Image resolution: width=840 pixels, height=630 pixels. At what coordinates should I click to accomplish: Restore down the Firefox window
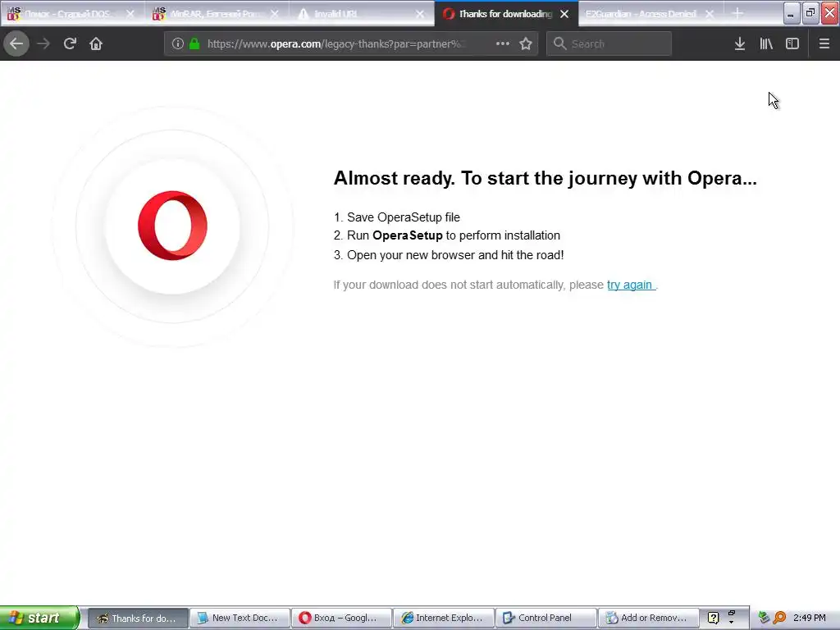tap(810, 13)
